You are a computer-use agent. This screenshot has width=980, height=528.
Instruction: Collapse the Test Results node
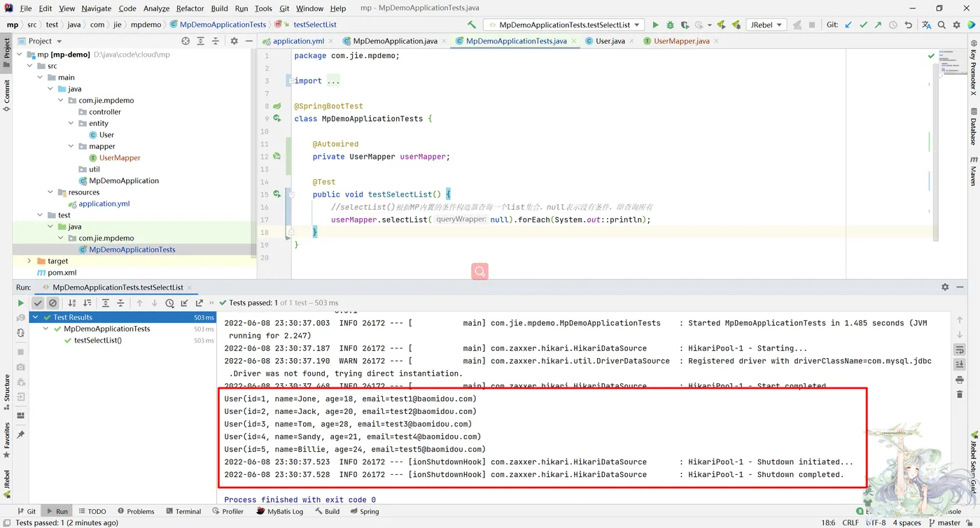(x=36, y=317)
